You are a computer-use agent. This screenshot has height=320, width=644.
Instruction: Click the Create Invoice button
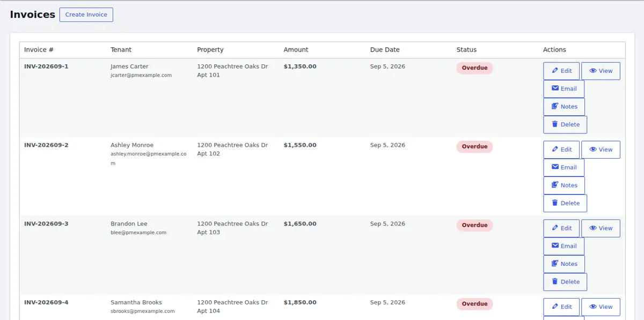[x=86, y=14]
